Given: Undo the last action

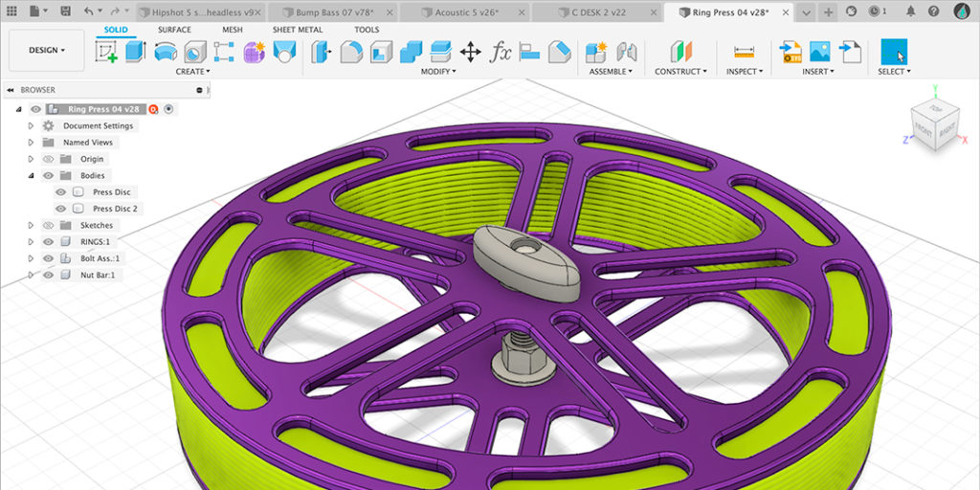Looking at the screenshot, I should 88,11.
